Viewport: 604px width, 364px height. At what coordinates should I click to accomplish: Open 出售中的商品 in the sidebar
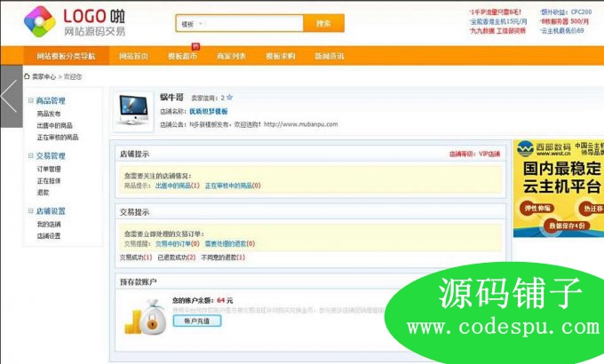55,125
